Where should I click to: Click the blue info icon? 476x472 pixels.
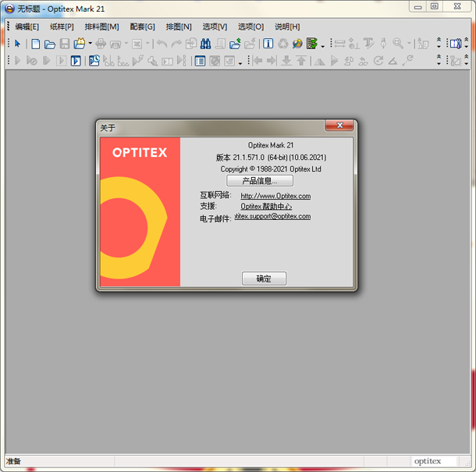pyautogui.click(x=268, y=44)
